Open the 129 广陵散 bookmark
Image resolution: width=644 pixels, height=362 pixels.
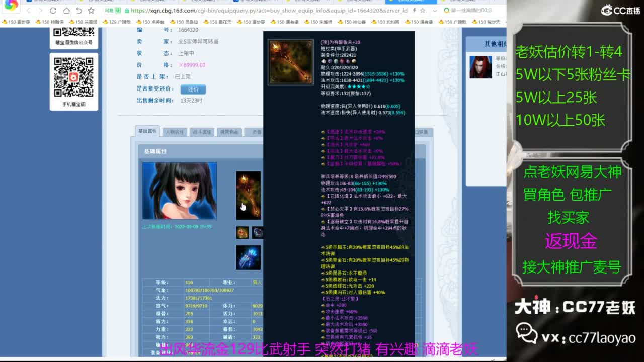pos(117,22)
